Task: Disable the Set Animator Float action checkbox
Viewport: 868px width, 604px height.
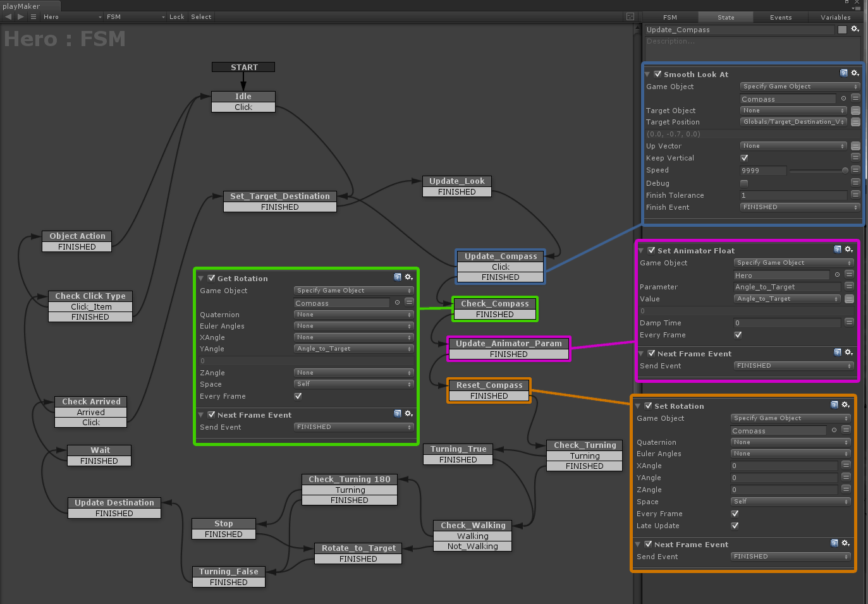Action: [651, 250]
